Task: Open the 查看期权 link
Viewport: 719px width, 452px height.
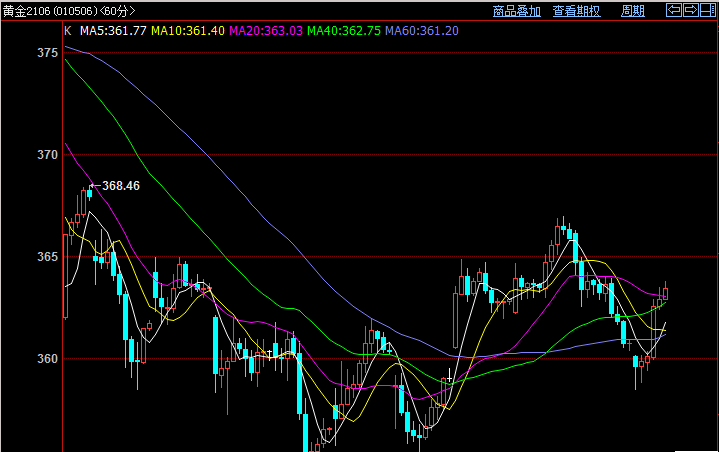Action: pos(576,11)
